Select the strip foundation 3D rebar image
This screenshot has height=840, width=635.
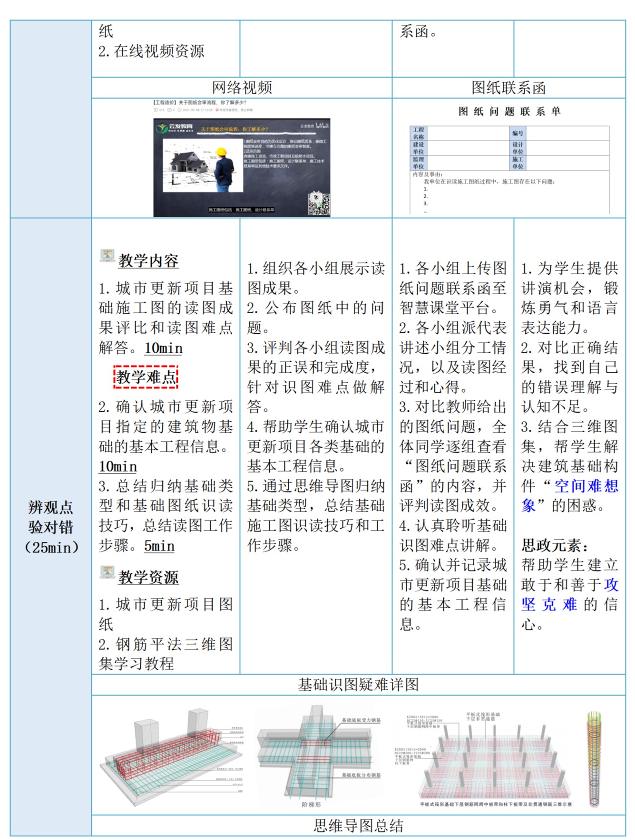pyautogui.click(x=172, y=756)
